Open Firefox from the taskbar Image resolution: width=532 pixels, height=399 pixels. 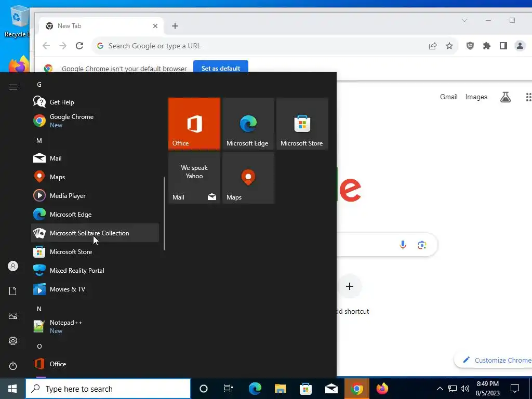pos(382,389)
